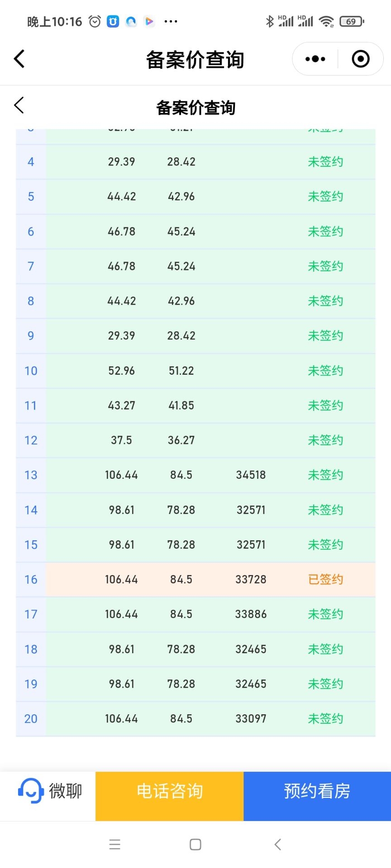This screenshot has width=391, height=868.
Task: Tap the 33886 price in row 17
Action: click(x=251, y=614)
